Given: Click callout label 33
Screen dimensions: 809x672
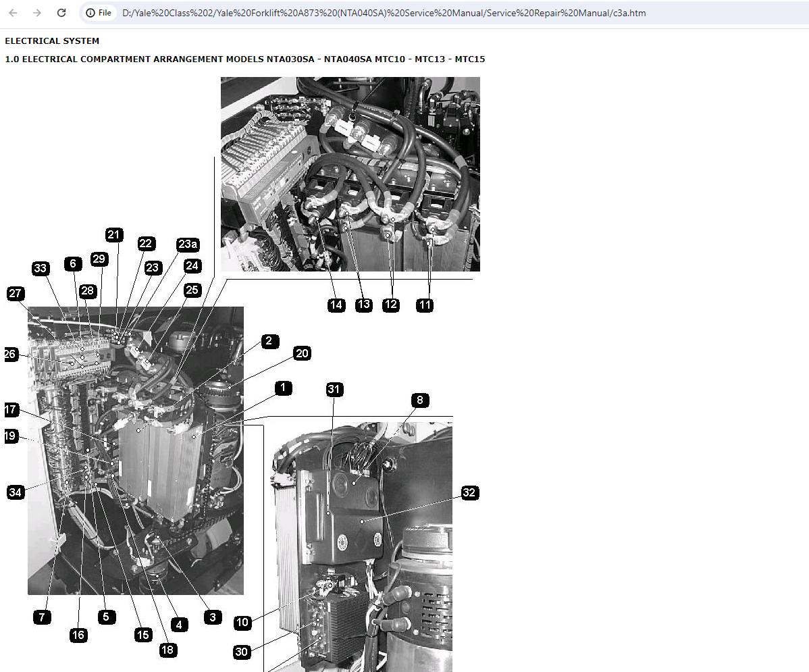Looking at the screenshot, I should (41, 268).
